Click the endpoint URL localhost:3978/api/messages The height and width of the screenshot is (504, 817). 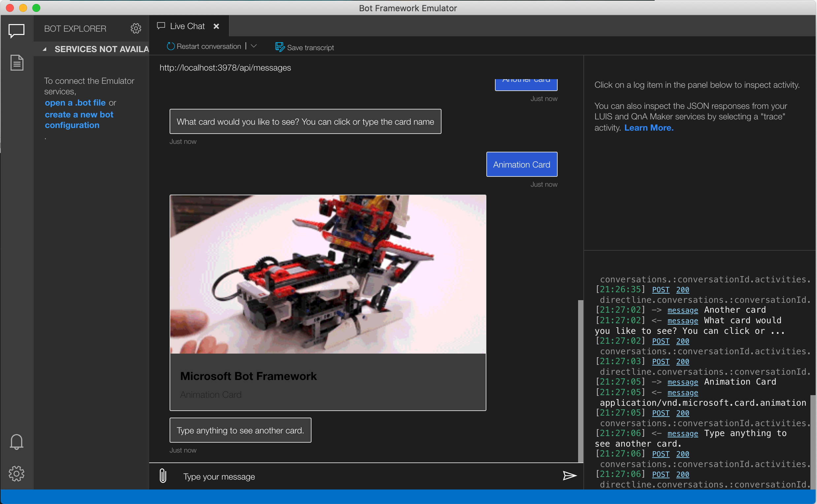tap(225, 68)
